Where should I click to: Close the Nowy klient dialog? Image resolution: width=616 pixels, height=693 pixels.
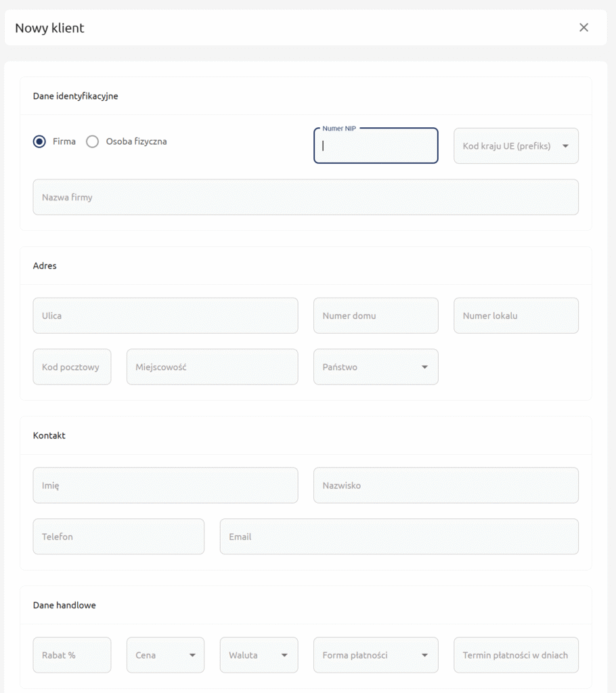click(584, 28)
